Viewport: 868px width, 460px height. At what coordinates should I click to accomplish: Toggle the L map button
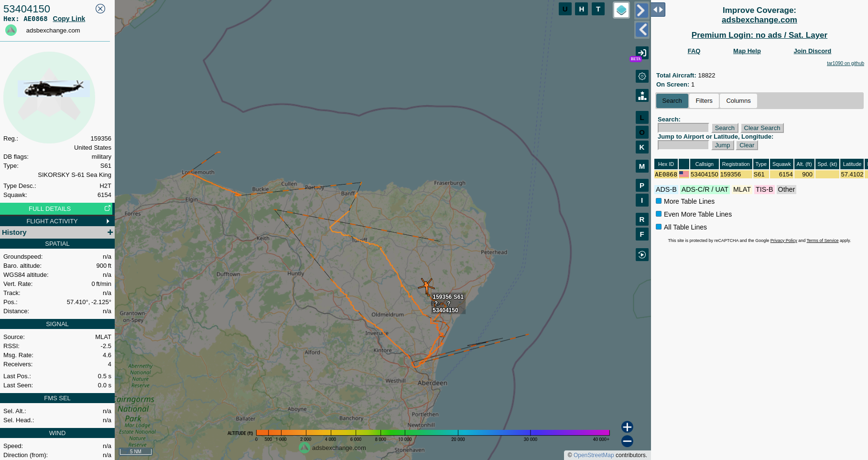point(642,118)
